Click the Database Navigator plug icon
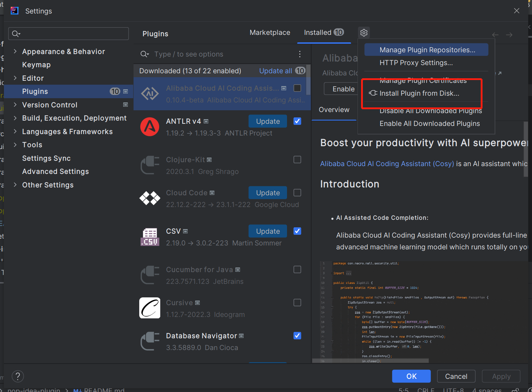 (150, 341)
